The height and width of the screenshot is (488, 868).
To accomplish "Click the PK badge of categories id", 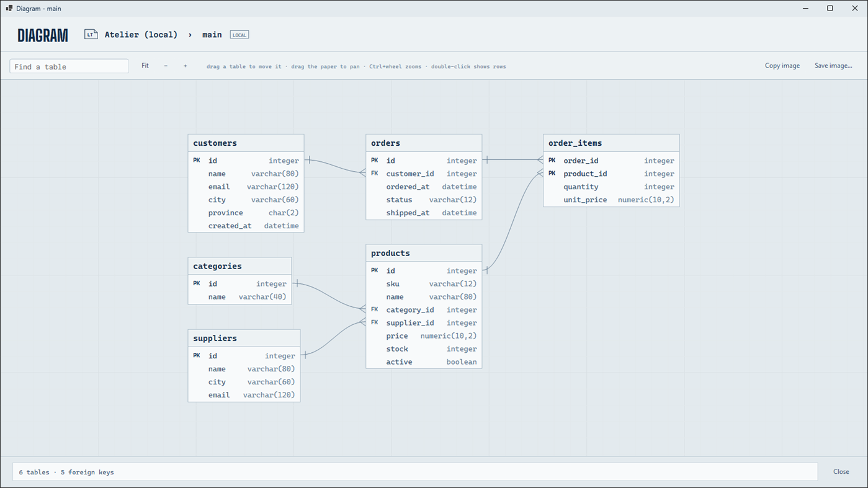I will tap(197, 284).
